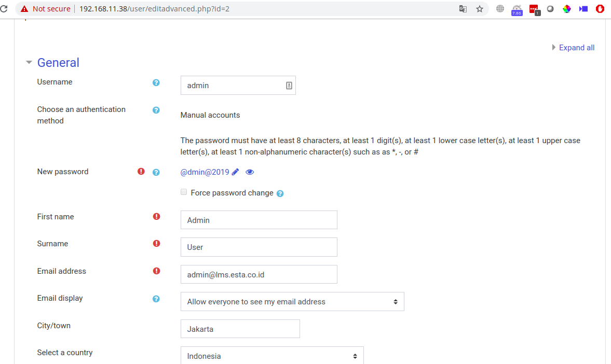The image size is (611, 364).
Task: Click the authentication method help icon
Action: click(156, 110)
